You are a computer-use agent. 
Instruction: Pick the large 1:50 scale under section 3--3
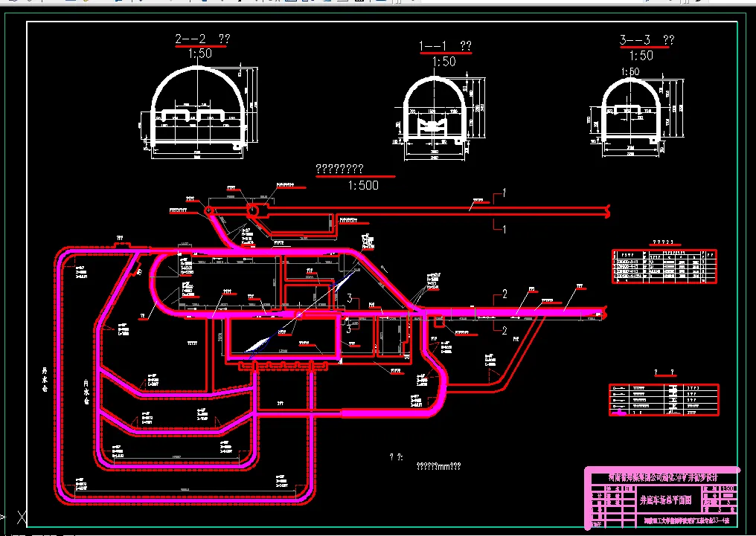[x=641, y=56]
